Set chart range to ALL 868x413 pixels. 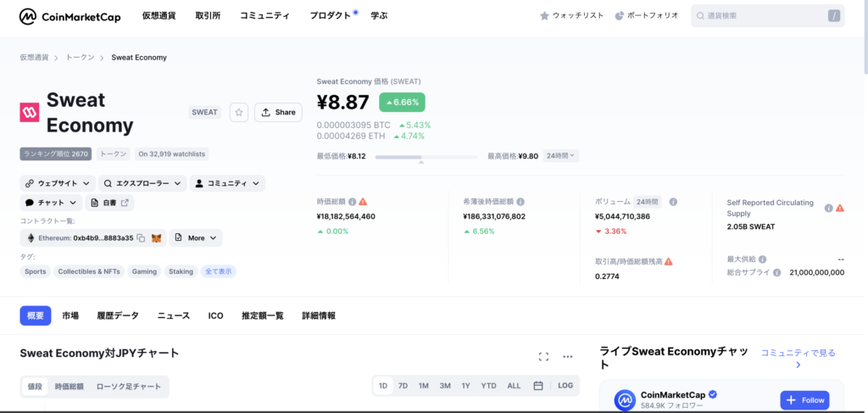[x=515, y=385]
